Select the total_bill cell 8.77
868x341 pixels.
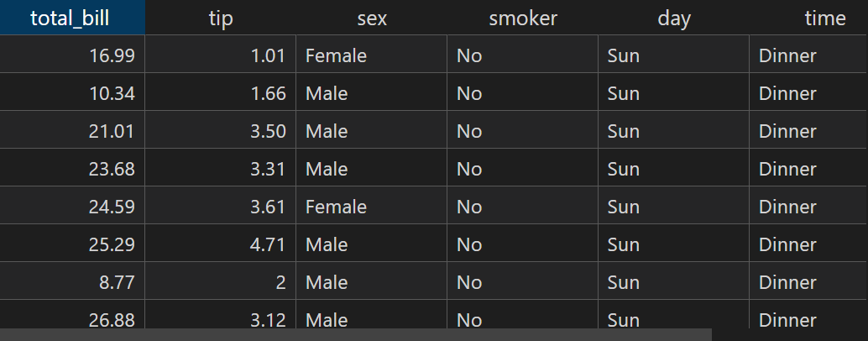pyautogui.click(x=72, y=281)
